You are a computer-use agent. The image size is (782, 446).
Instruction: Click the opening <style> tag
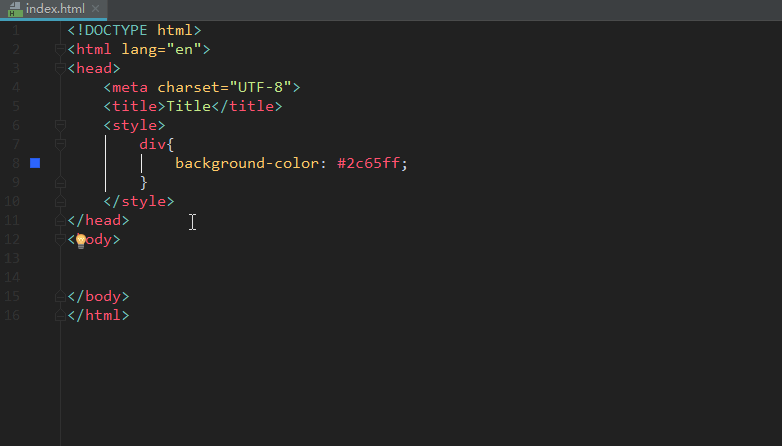134,125
